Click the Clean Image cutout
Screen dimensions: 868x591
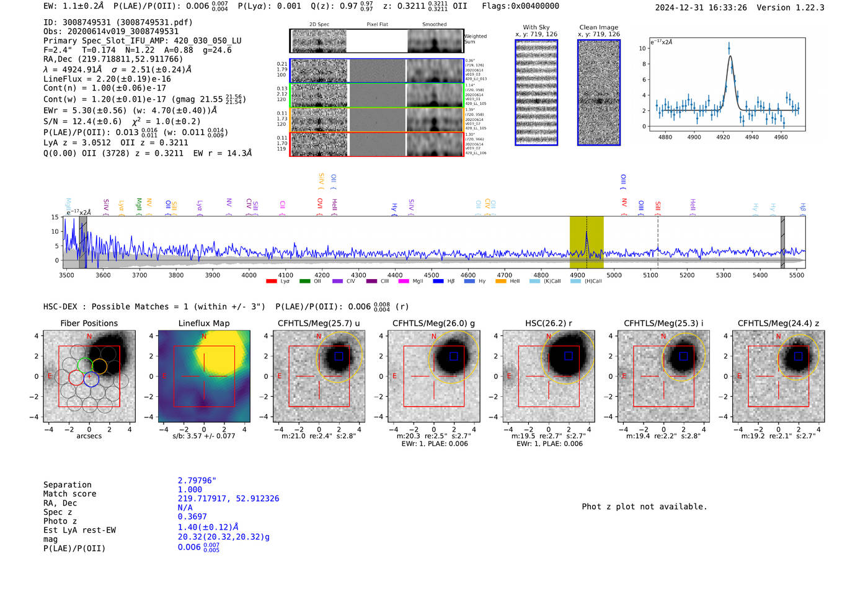coord(599,92)
